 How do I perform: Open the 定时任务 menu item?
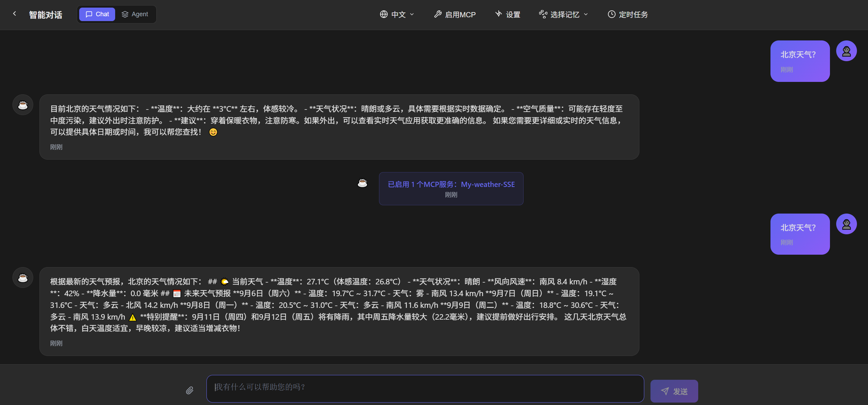click(633, 15)
